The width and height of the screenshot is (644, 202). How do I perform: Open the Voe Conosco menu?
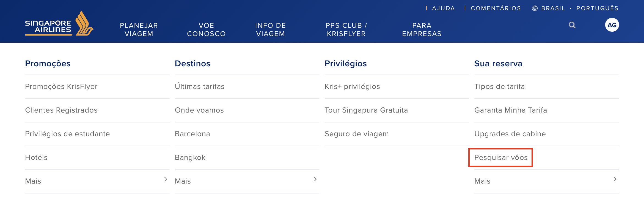(x=206, y=29)
